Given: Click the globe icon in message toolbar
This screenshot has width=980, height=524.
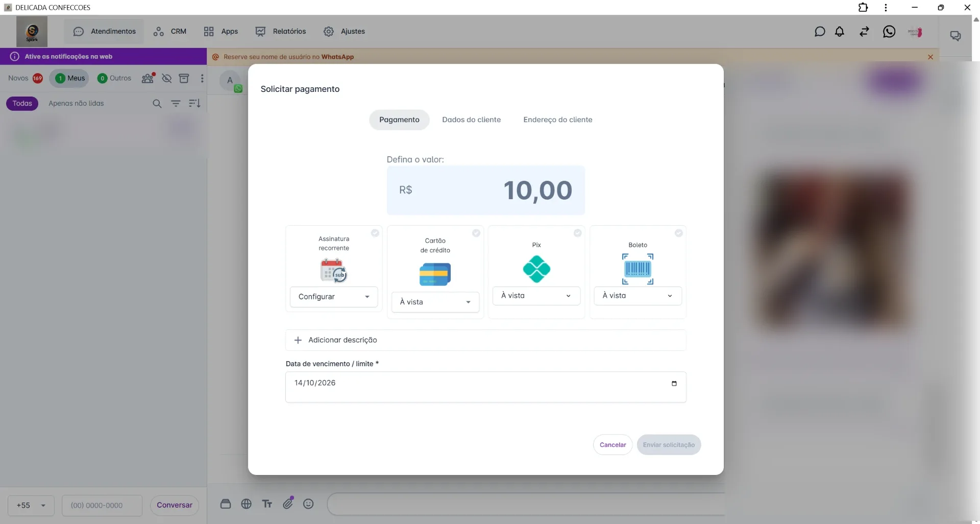Looking at the screenshot, I should (247, 504).
